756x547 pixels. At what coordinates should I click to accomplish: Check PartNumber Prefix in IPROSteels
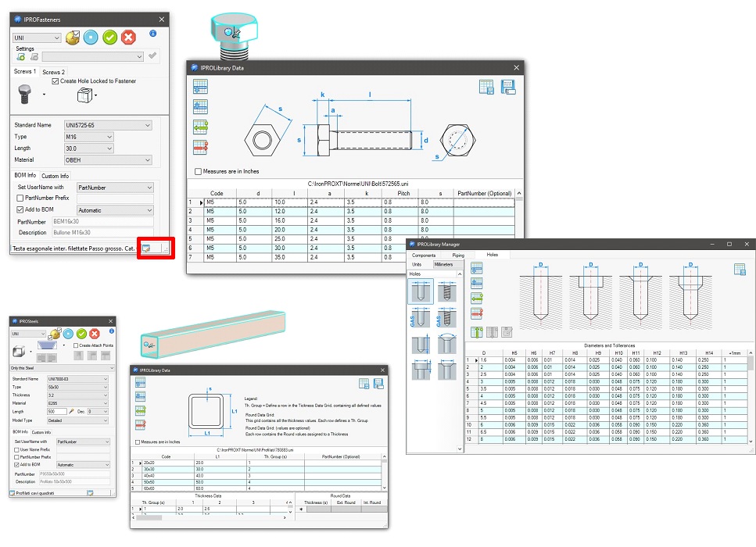[17, 457]
